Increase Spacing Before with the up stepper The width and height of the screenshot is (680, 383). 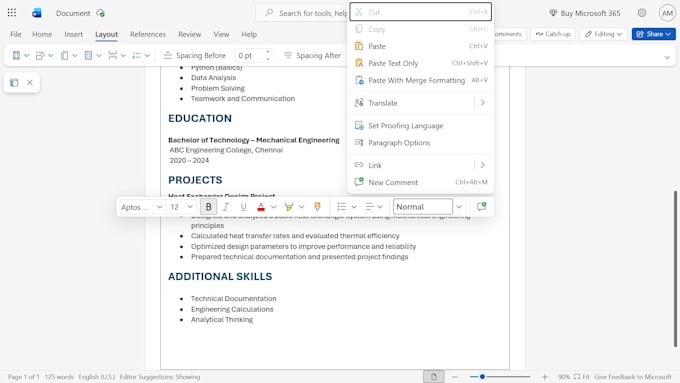(268, 52)
